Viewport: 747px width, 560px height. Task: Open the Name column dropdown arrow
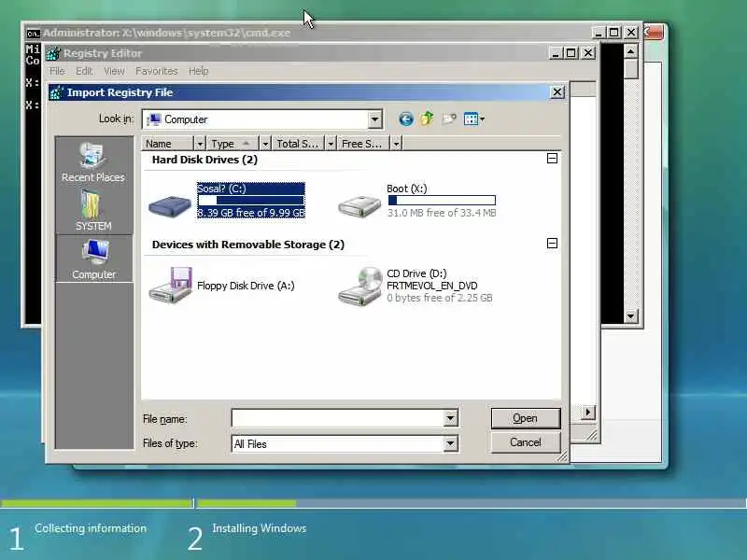[x=200, y=144]
